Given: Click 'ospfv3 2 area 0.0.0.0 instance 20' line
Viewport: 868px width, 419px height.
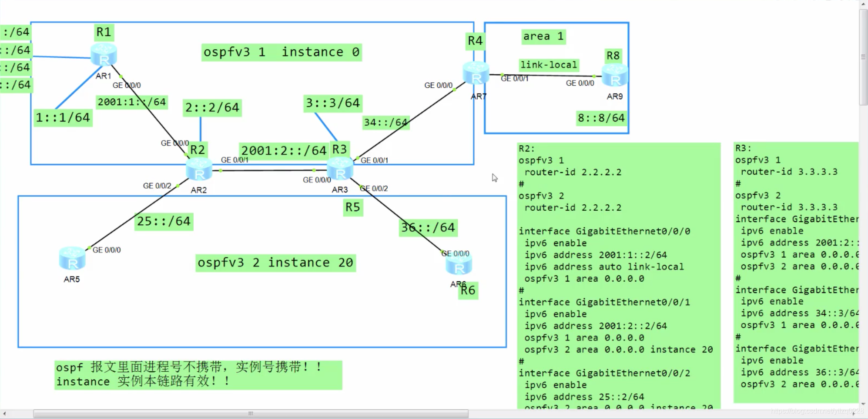Looking at the screenshot, I should point(619,349).
